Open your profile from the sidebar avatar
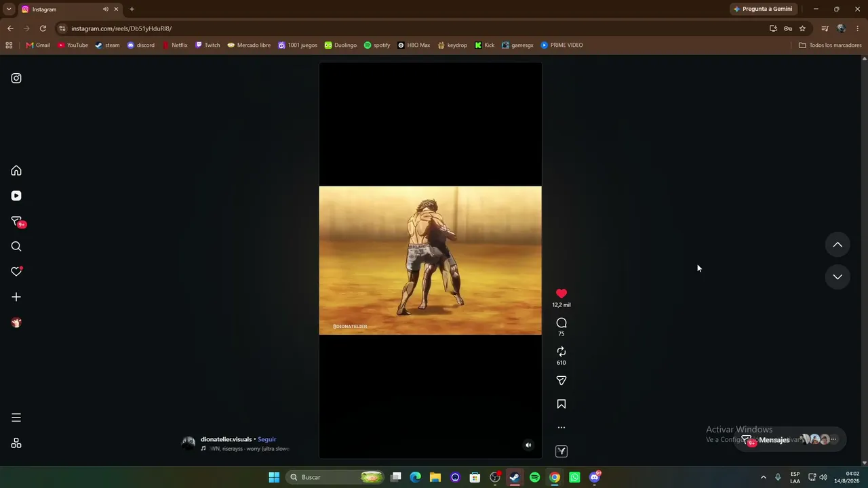The width and height of the screenshot is (868, 488). [x=16, y=323]
